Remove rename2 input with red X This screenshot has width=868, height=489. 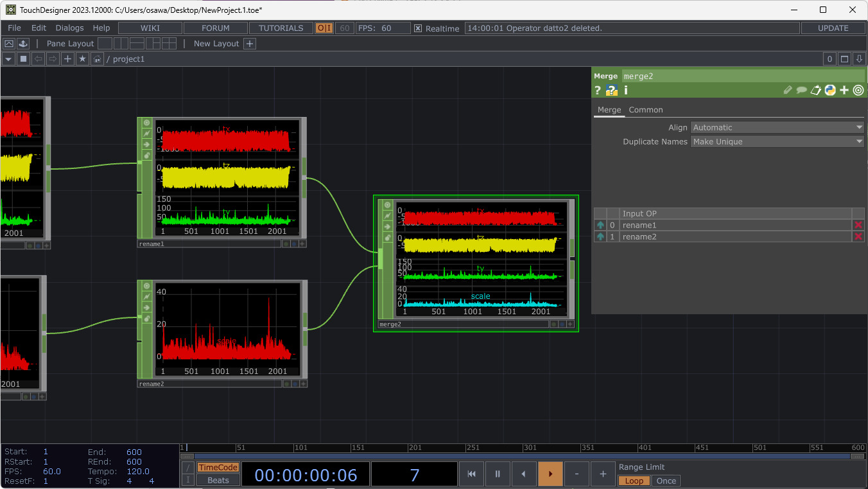click(x=858, y=237)
